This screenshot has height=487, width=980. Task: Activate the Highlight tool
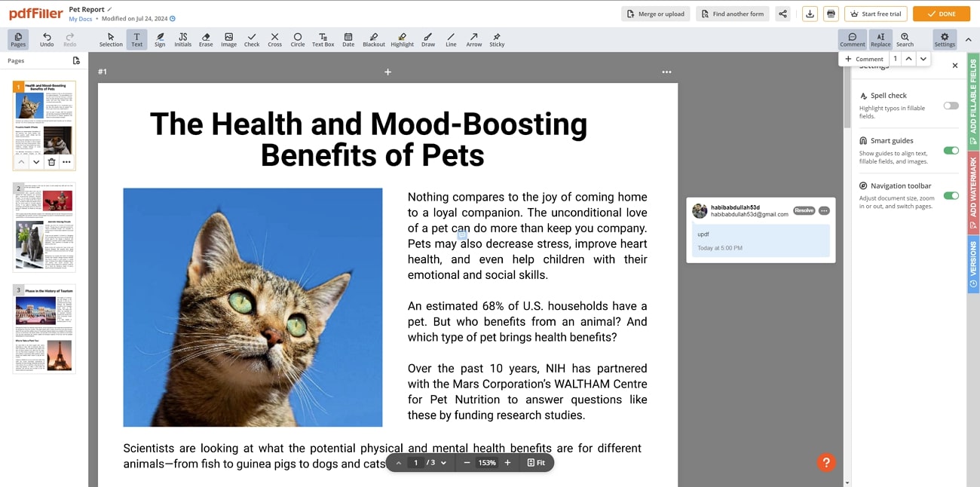tap(402, 39)
